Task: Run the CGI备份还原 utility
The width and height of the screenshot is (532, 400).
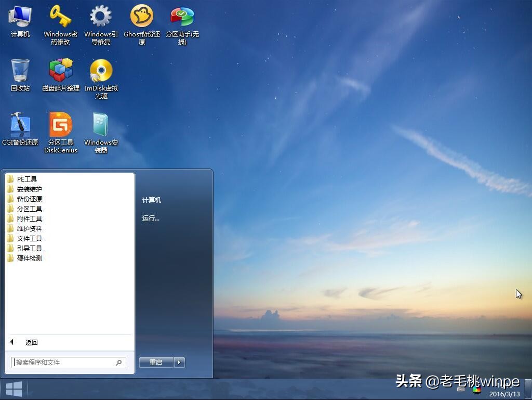Action: (20, 125)
